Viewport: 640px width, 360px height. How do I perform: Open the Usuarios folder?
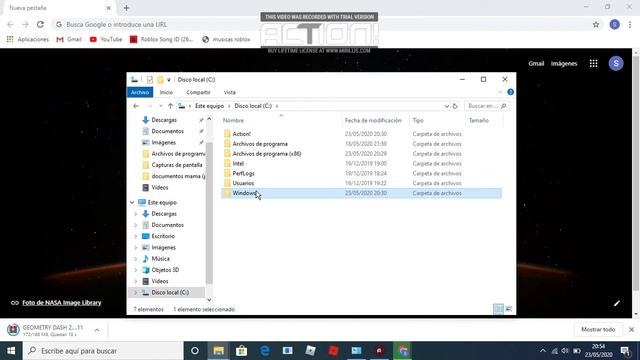[x=243, y=183]
